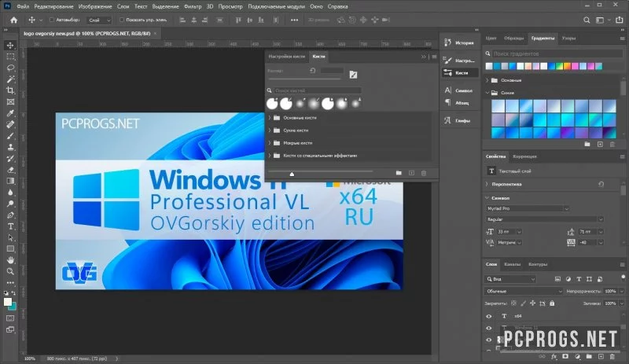Expand the Основные gradients folder
629x364 pixels.
pos(487,80)
